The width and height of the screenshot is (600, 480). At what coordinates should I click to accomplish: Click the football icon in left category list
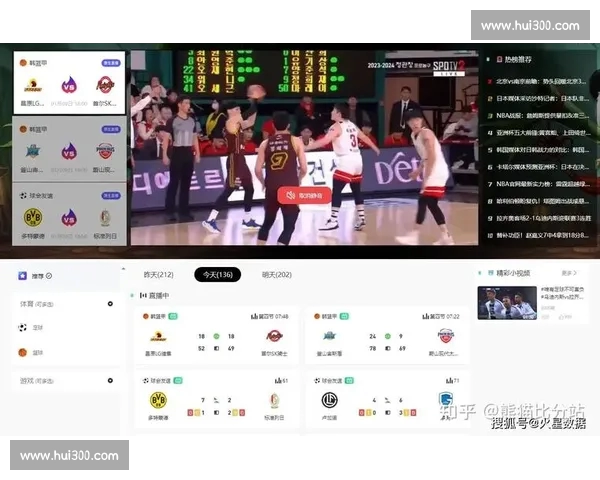[x=22, y=327]
